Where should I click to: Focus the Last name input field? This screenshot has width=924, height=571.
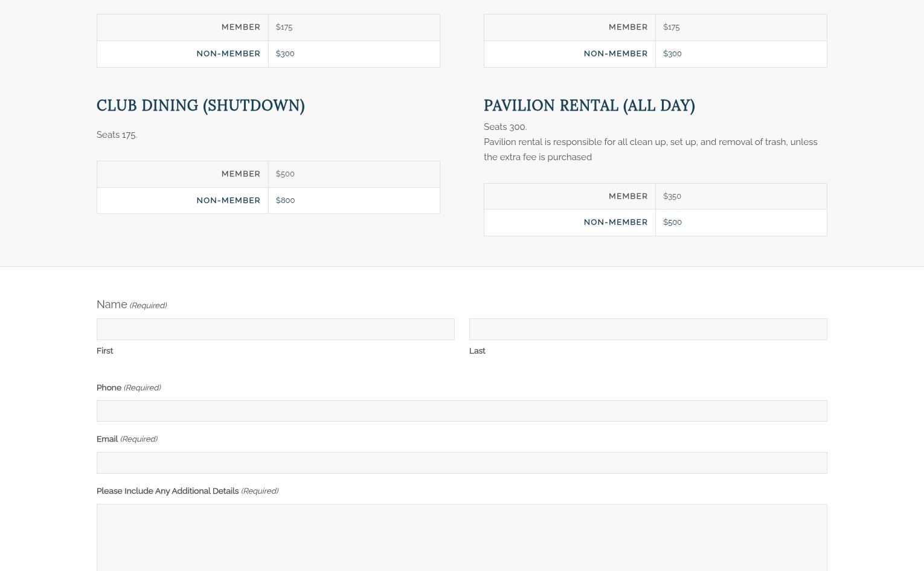(x=648, y=329)
